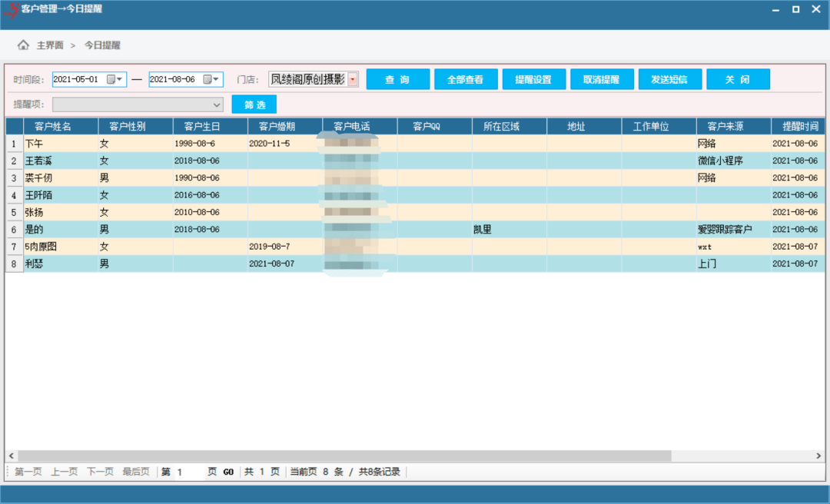Click birthday cell 1990-08-06
The height and width of the screenshot is (504, 830).
[x=210, y=178]
